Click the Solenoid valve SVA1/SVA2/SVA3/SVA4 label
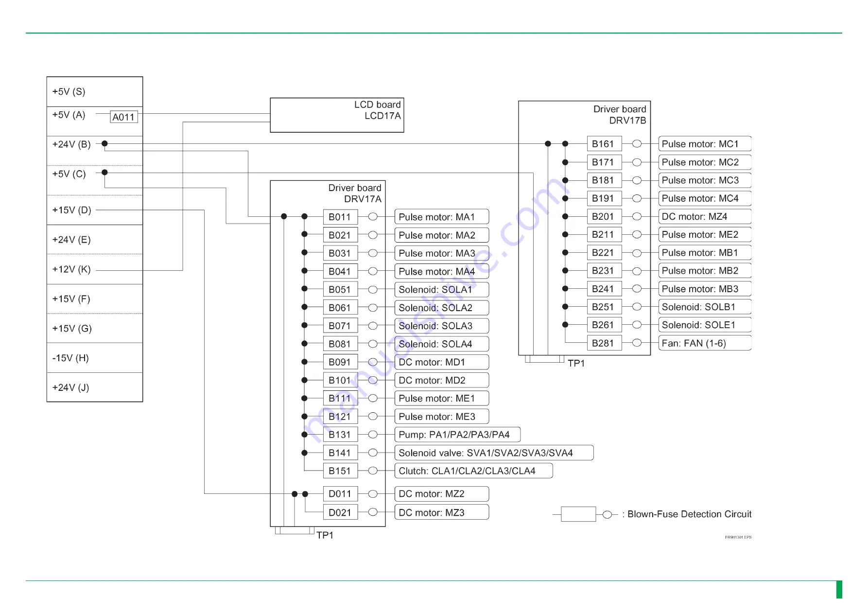Screen dimensions: 868x614 pos(494,453)
